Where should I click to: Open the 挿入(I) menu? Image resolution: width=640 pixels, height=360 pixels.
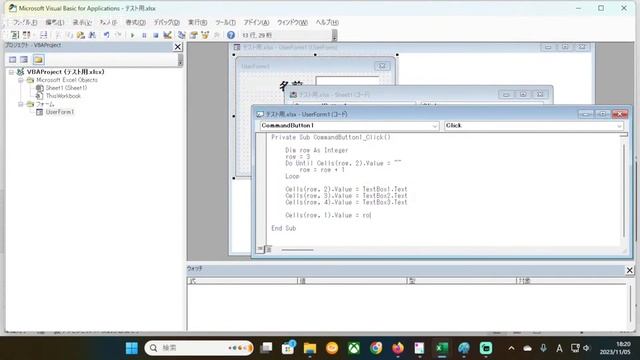[108, 22]
